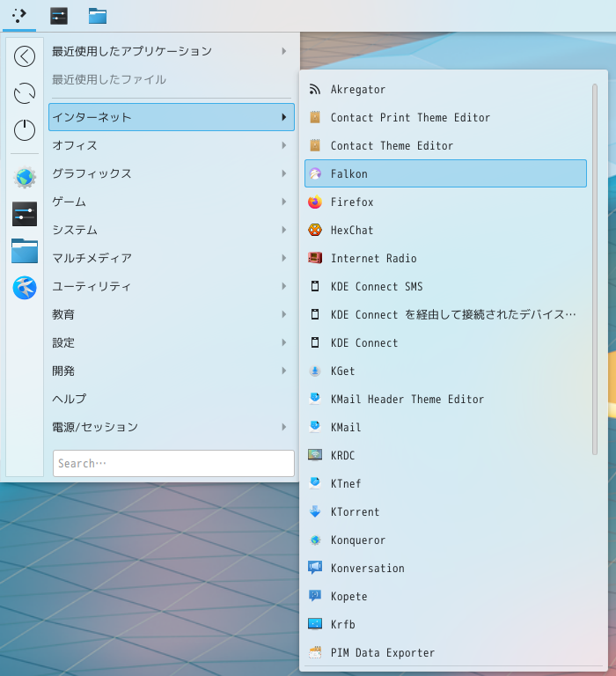Click the Kopete messenger icon
Screen dimensions: 616x676
(x=315, y=596)
